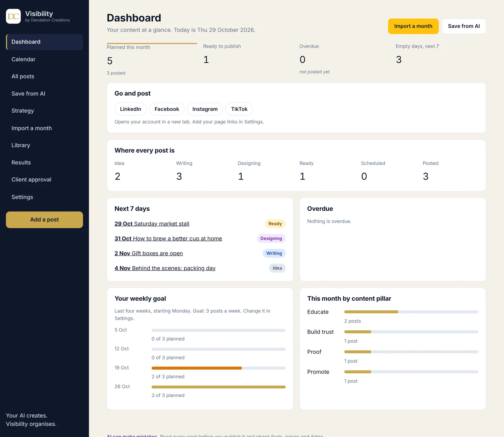Click the 'AI can make mistakes' link

coord(132,435)
